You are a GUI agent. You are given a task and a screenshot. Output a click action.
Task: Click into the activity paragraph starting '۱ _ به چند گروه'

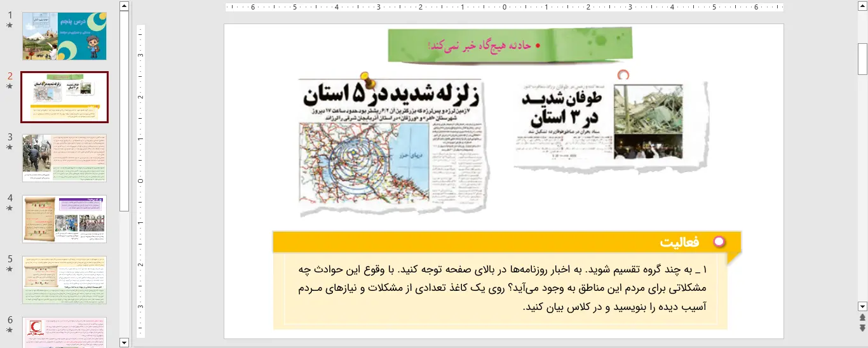pyautogui.click(x=503, y=288)
